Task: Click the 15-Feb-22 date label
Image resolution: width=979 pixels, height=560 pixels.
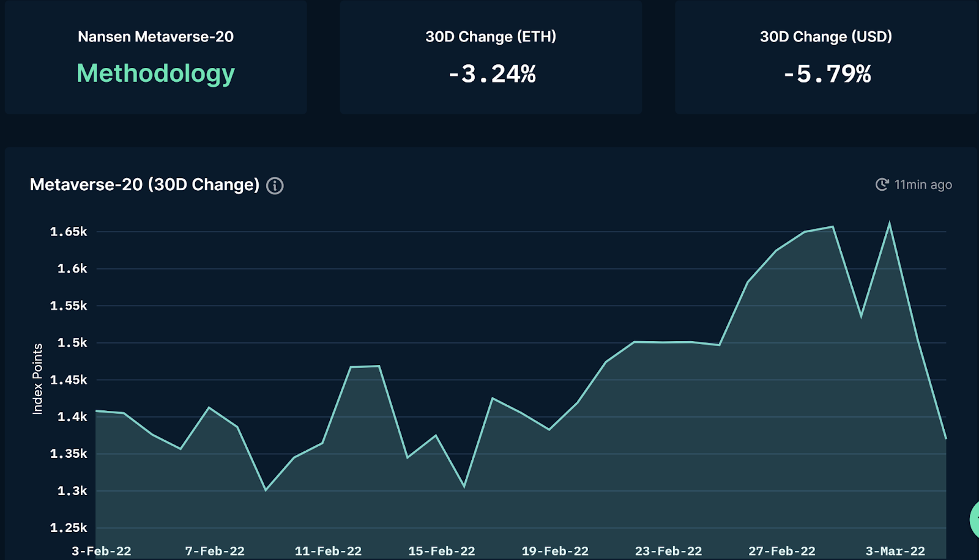Action: (442, 551)
